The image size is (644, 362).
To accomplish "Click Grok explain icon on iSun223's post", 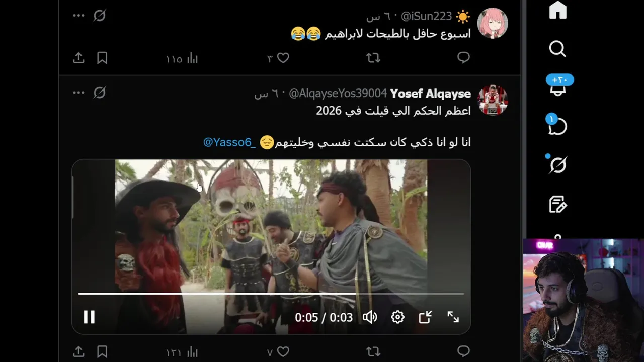I will pyautogui.click(x=100, y=16).
